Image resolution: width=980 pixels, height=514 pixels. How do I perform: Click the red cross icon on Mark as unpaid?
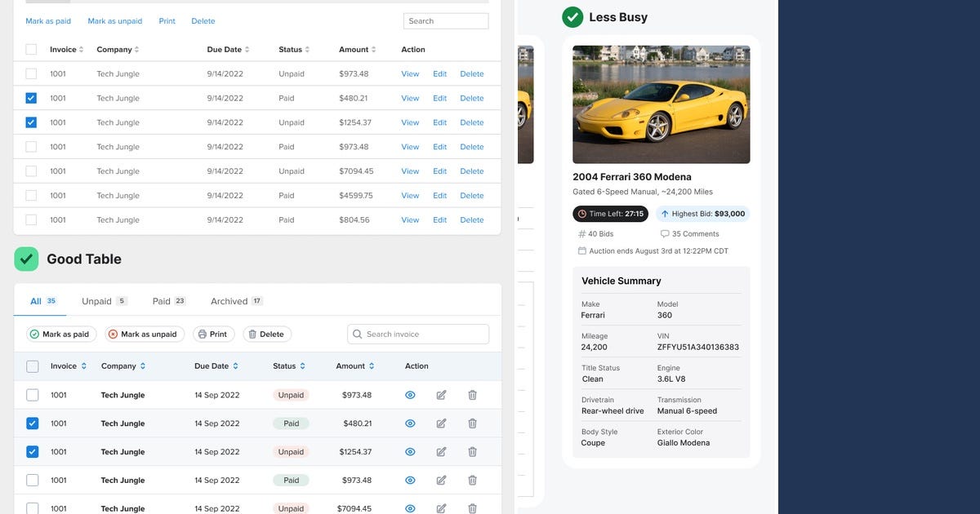point(111,334)
